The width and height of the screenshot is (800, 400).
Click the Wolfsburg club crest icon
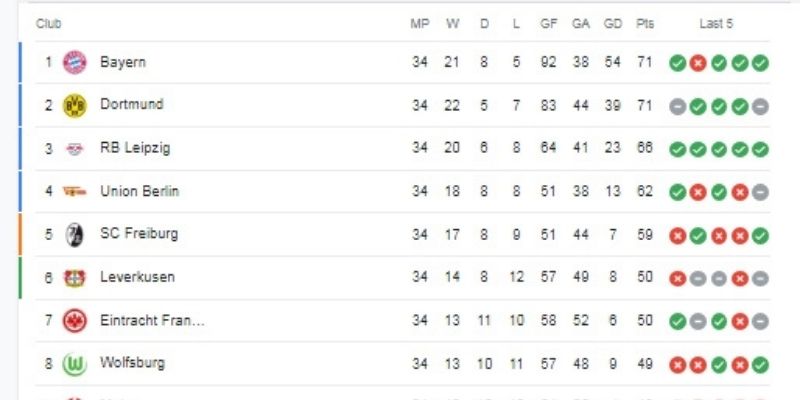(x=75, y=364)
